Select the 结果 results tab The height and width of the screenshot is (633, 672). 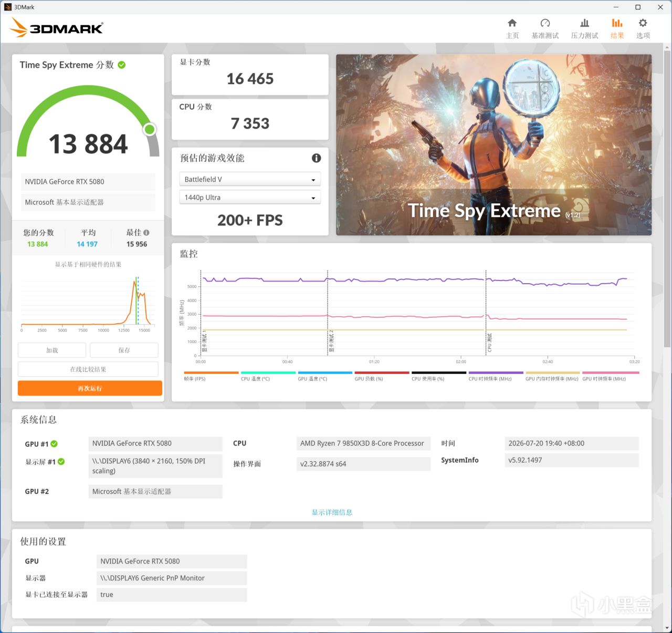[x=617, y=28]
